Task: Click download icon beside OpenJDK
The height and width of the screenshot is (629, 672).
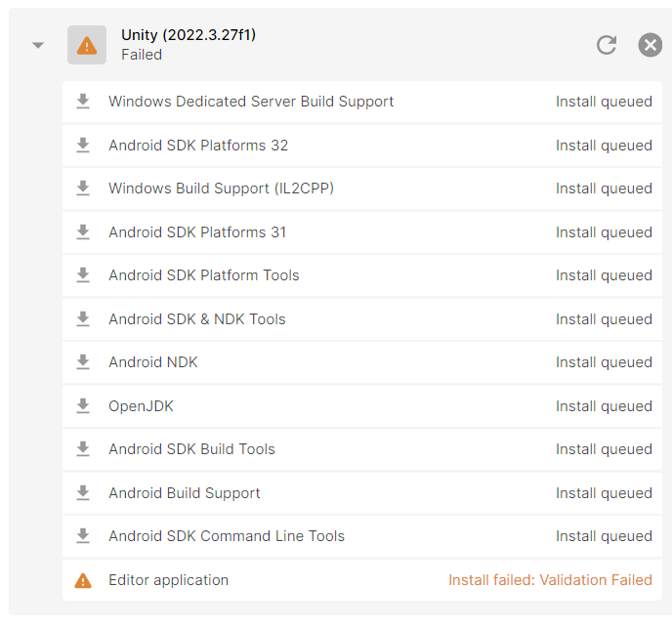Action: click(x=83, y=406)
